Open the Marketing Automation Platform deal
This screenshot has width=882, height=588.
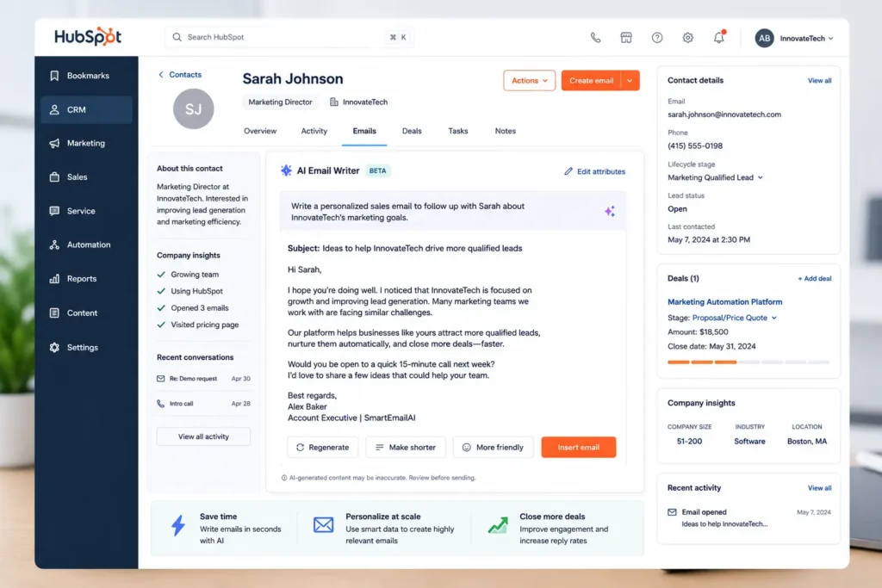click(724, 302)
